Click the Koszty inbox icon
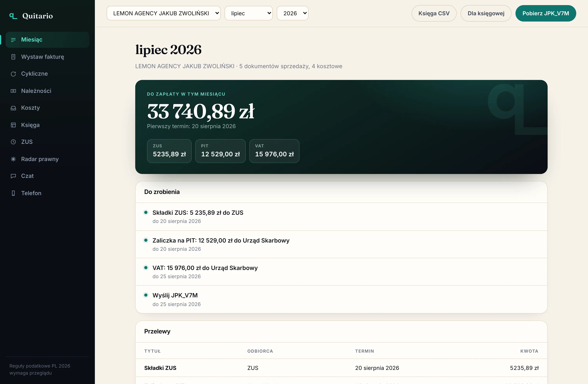588x384 pixels. click(13, 108)
